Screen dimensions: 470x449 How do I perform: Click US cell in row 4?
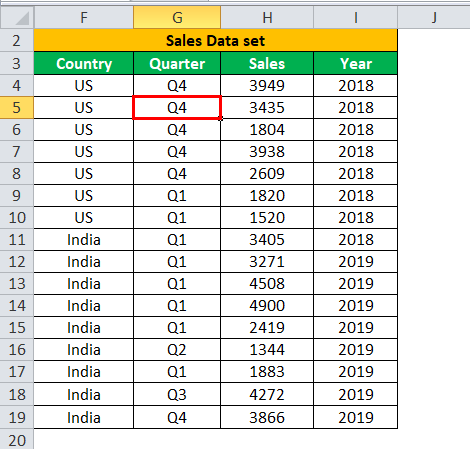84,86
